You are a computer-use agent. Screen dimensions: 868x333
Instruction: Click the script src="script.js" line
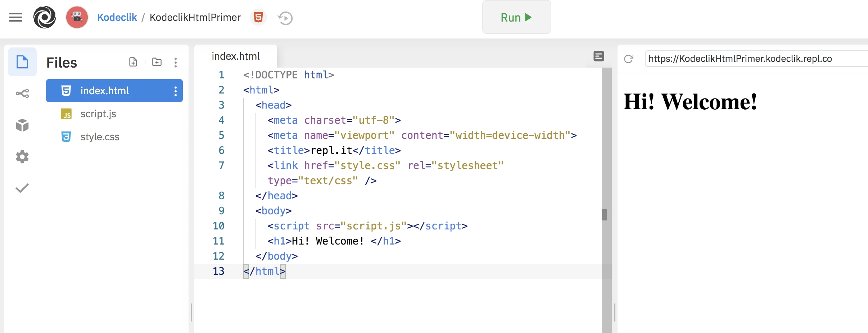(367, 226)
